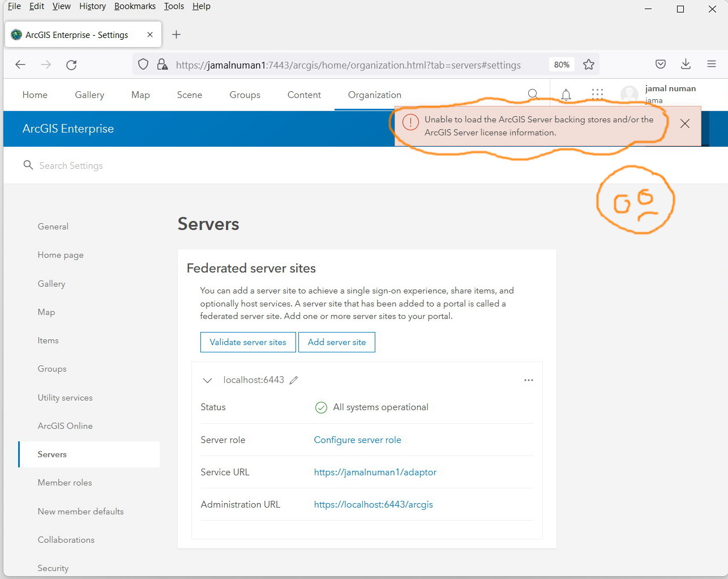The image size is (728, 579).
Task: Open the View menu
Action: (62, 6)
